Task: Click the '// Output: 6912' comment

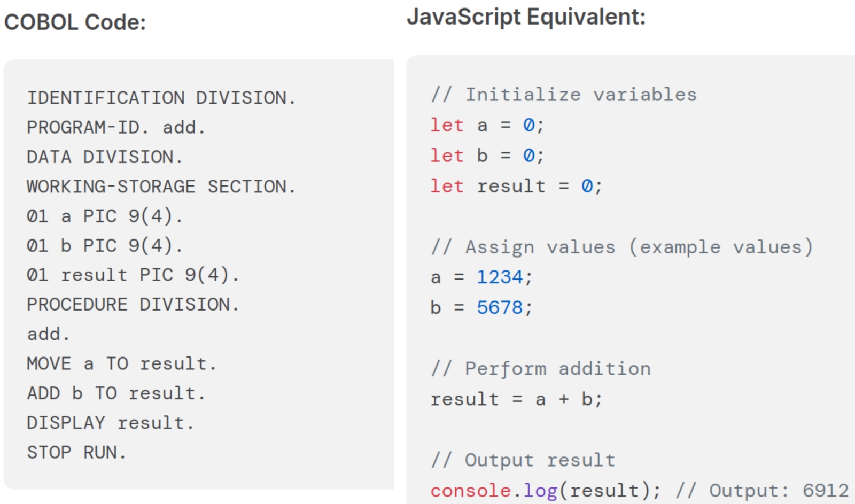Action: point(762,491)
